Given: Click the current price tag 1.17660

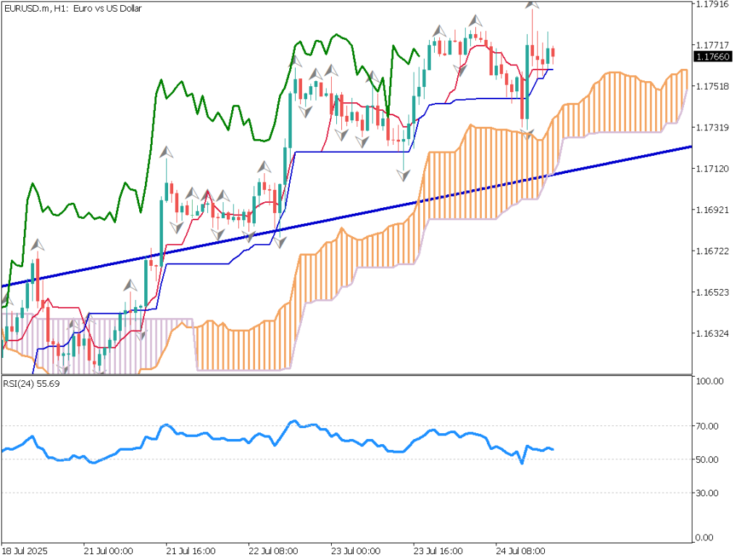Looking at the screenshot, I should [710, 57].
